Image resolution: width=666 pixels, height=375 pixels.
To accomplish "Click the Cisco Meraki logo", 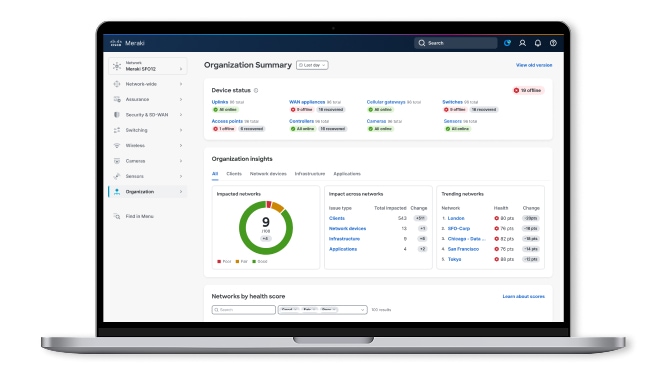I will pyautogui.click(x=127, y=43).
